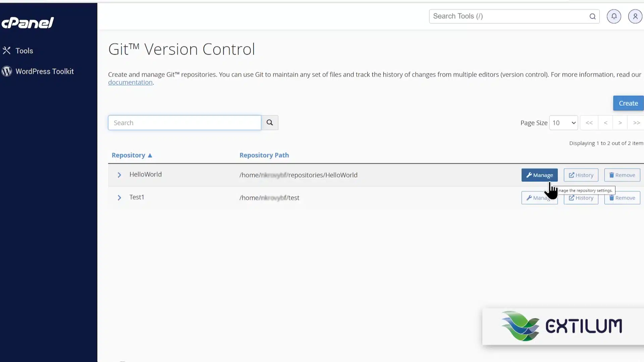Sort by the Repository Path column header

[x=264, y=155]
